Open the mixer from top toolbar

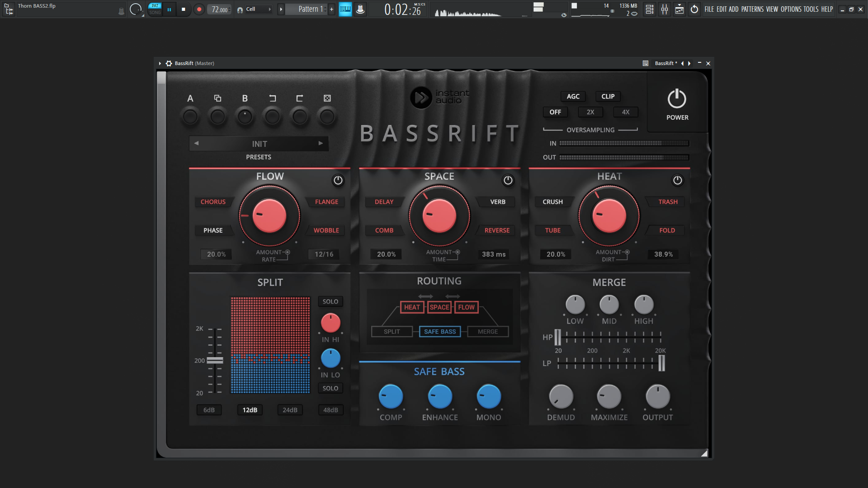click(664, 9)
